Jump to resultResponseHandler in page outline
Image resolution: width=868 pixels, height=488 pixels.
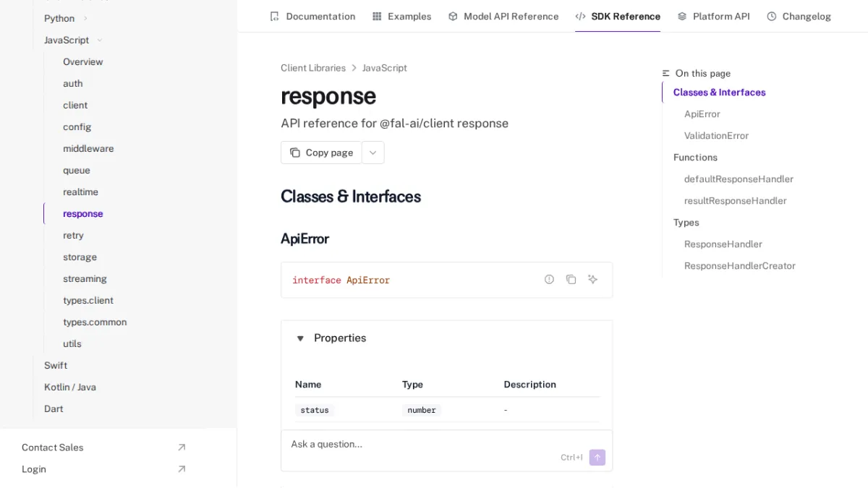point(735,200)
